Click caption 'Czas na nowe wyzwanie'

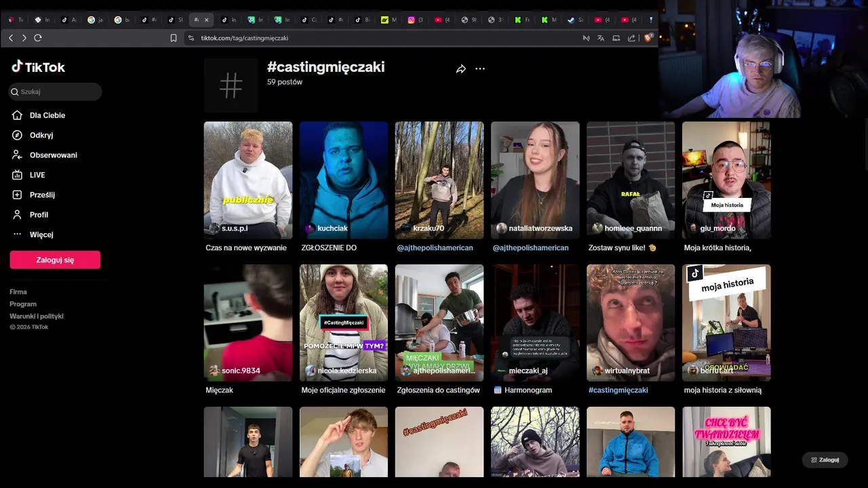[x=246, y=248]
